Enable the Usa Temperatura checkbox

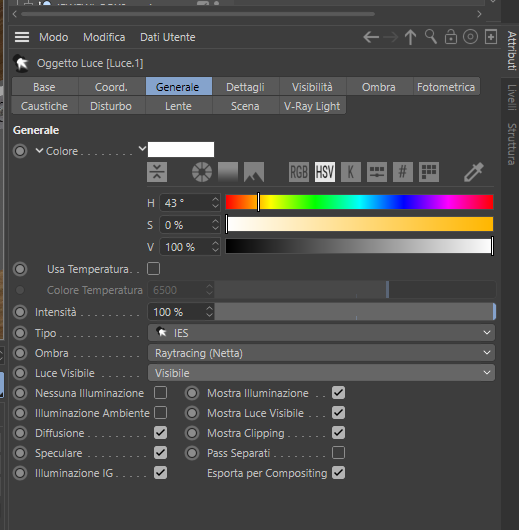[x=154, y=269]
